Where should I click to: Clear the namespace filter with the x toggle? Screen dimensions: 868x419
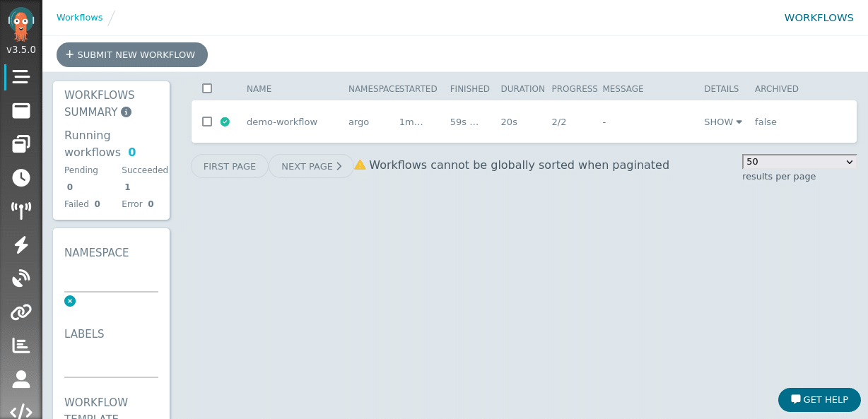(x=70, y=301)
